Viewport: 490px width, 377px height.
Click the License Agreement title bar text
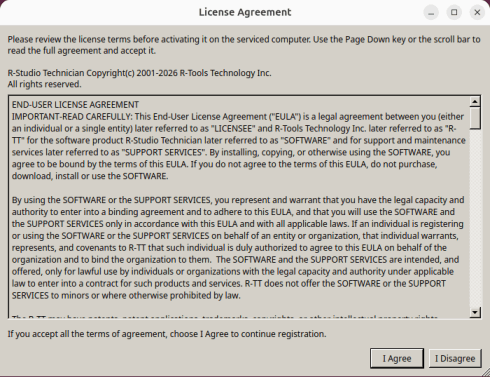(x=245, y=12)
